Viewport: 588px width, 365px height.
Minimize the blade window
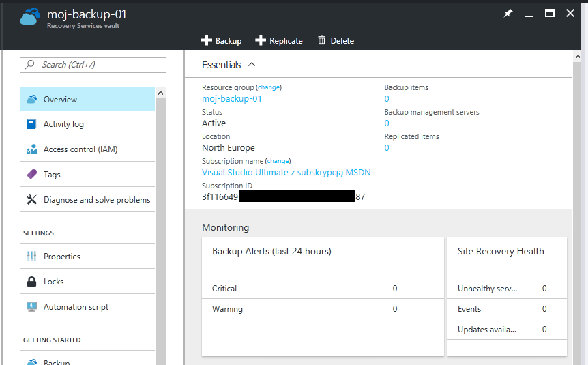point(529,15)
